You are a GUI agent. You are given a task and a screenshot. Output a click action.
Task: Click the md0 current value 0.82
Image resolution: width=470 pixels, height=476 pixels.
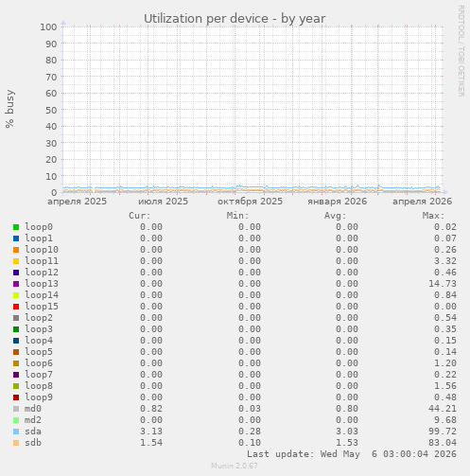[x=151, y=409]
